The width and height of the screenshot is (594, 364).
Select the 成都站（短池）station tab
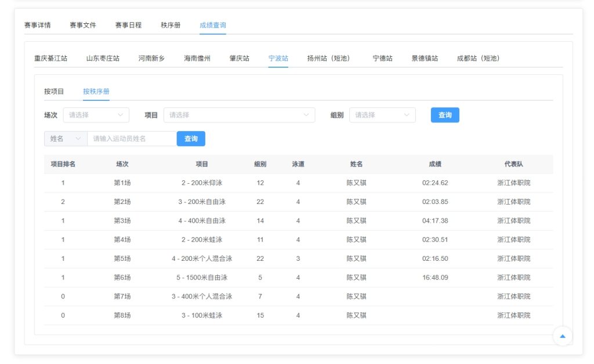[478, 58]
